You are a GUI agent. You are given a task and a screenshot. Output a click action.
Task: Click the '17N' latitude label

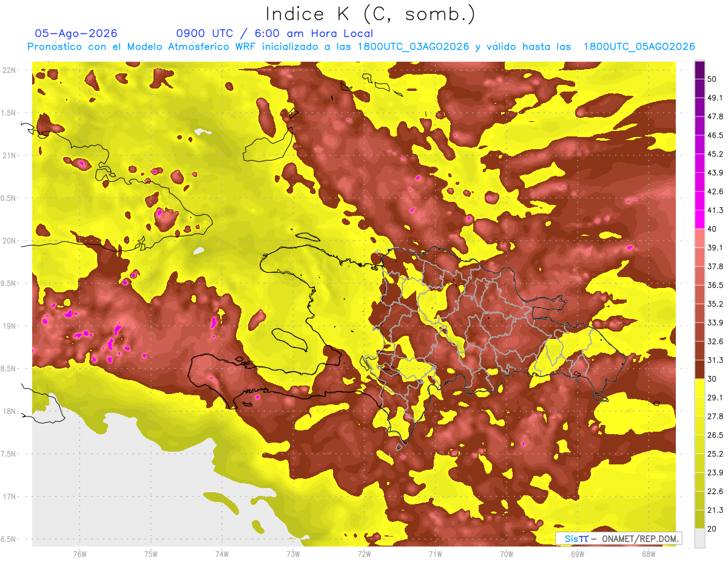[x=9, y=497]
